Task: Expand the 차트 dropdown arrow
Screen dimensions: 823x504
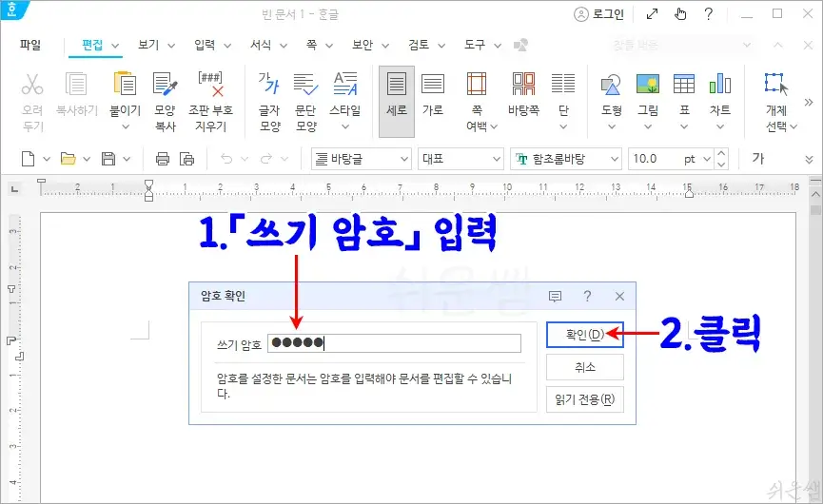Action: pyautogui.click(x=720, y=126)
